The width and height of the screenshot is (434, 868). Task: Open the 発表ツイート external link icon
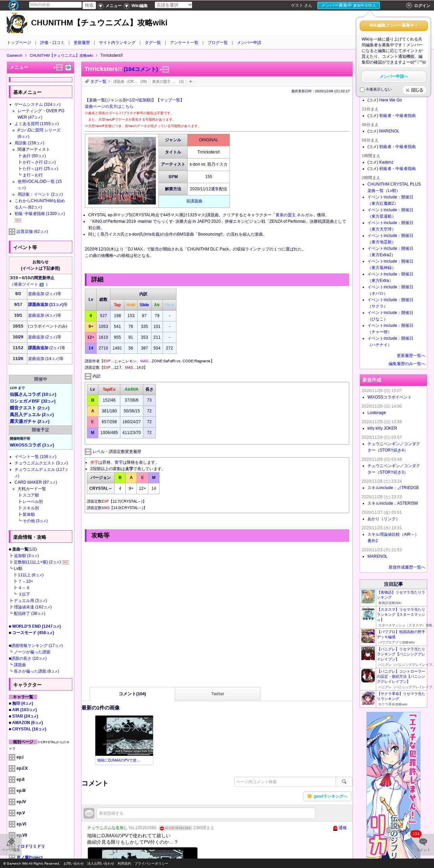pos(42,285)
